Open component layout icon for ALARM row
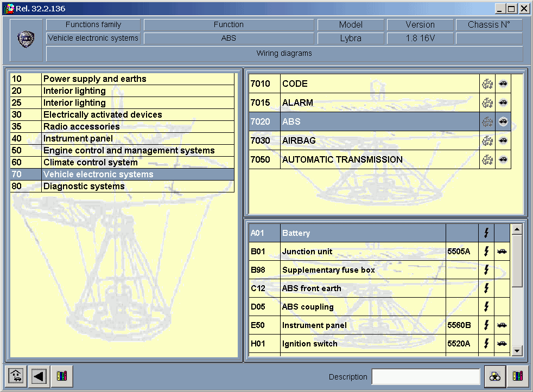This screenshot has height=392, width=533. [487, 102]
